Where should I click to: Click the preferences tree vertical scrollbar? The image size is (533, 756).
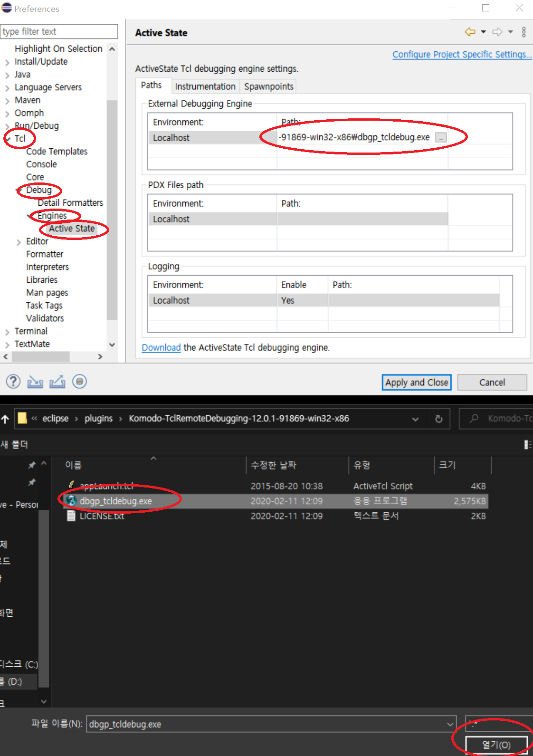112,210
